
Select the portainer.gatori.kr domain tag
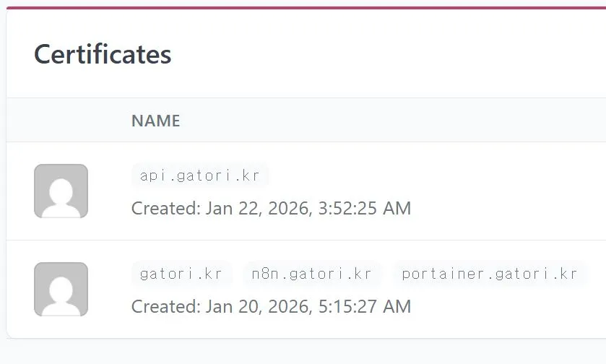pyautogui.click(x=490, y=274)
